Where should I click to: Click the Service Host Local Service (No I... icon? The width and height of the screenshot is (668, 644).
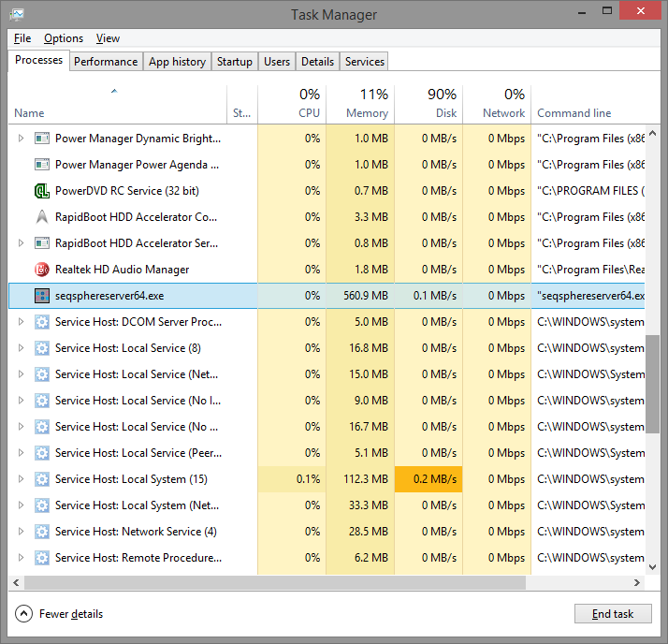click(x=42, y=401)
